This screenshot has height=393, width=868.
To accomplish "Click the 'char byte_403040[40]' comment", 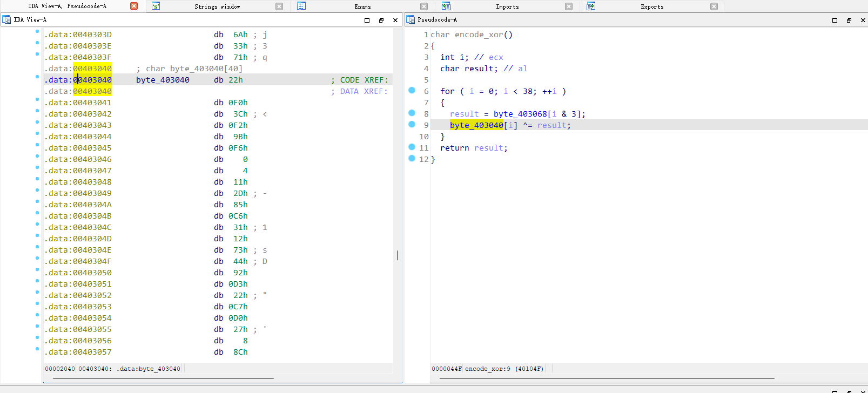I will (189, 69).
